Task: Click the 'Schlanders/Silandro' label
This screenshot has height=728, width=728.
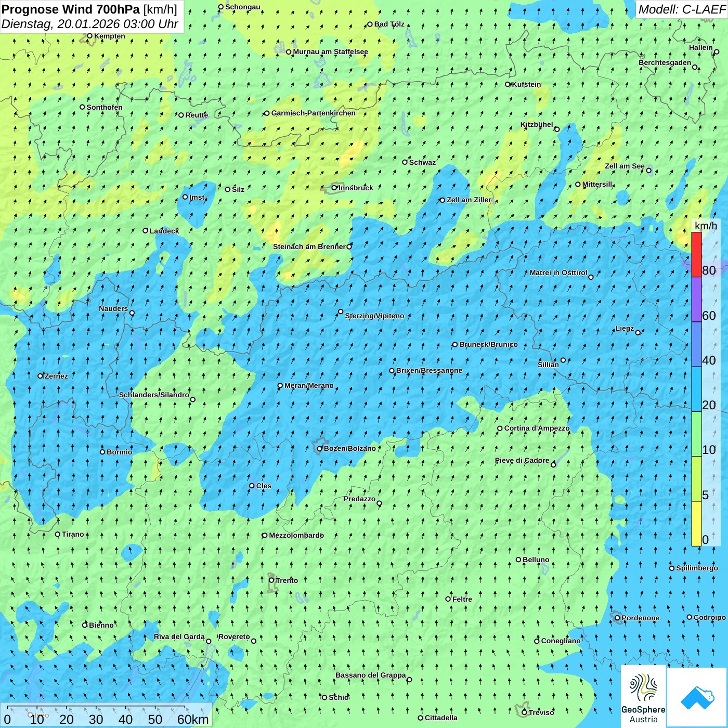Action: coord(154,395)
